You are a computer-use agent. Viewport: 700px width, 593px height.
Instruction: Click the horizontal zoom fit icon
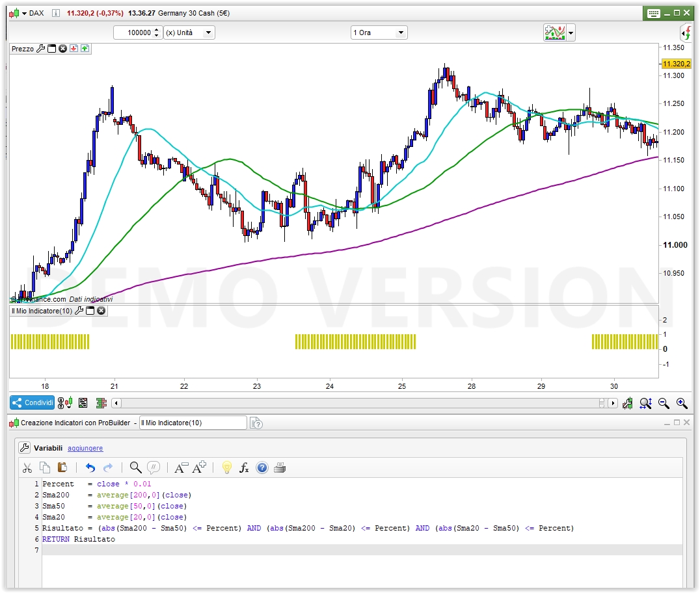(645, 403)
